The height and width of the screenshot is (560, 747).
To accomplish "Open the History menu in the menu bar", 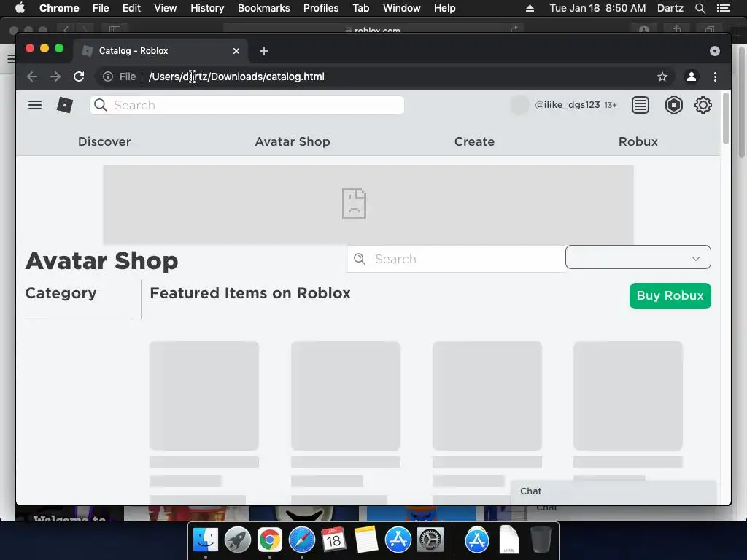I will pyautogui.click(x=207, y=8).
